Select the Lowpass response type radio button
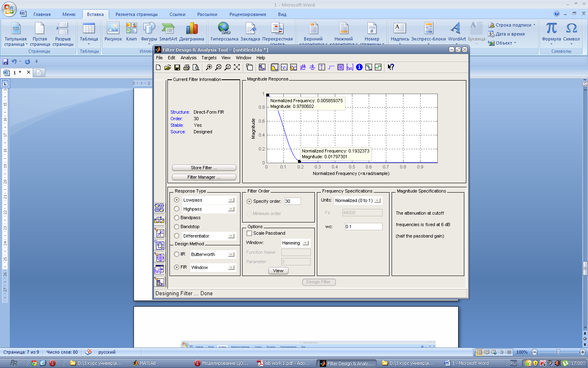The width and height of the screenshot is (588, 368). click(x=177, y=200)
